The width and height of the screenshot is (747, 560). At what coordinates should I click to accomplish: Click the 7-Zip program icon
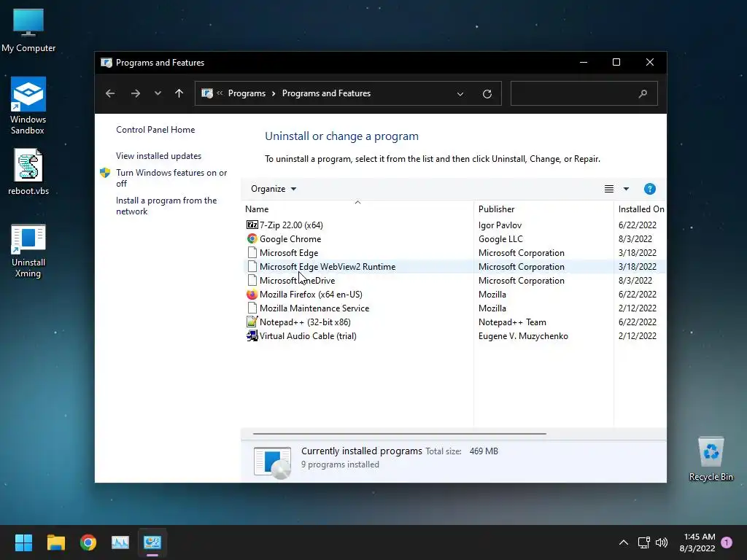point(252,225)
